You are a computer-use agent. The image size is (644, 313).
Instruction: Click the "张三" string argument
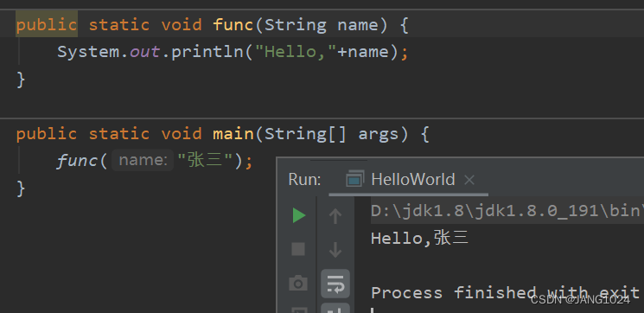[206, 161]
